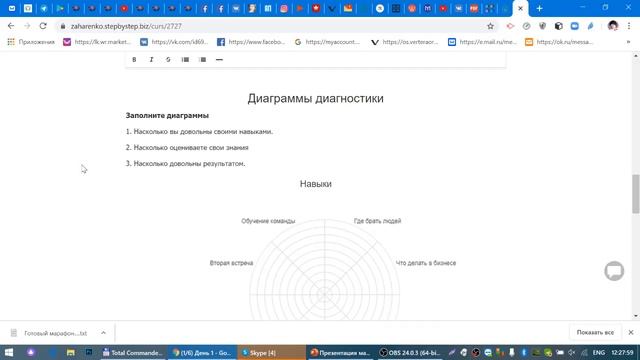Open the Photoshop taskbar icon

pyautogui.click(x=89, y=352)
